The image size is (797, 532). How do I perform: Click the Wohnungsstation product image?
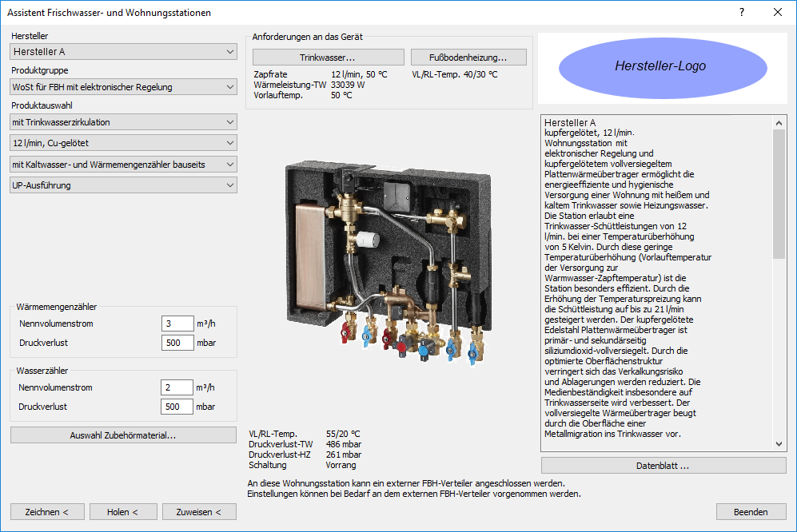(388, 262)
